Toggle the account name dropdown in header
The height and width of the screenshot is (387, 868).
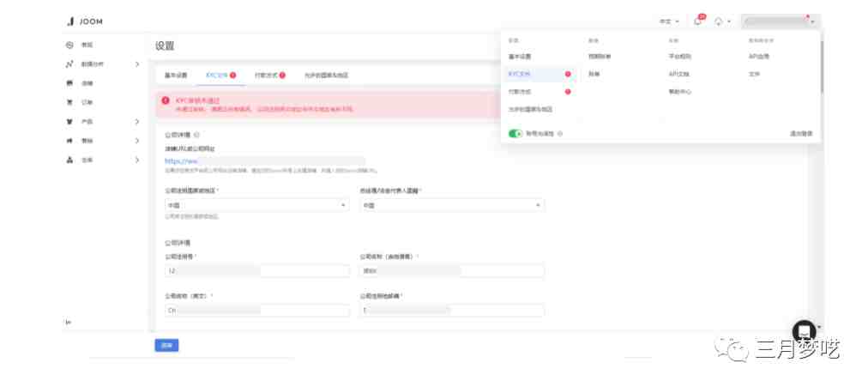tap(780, 21)
